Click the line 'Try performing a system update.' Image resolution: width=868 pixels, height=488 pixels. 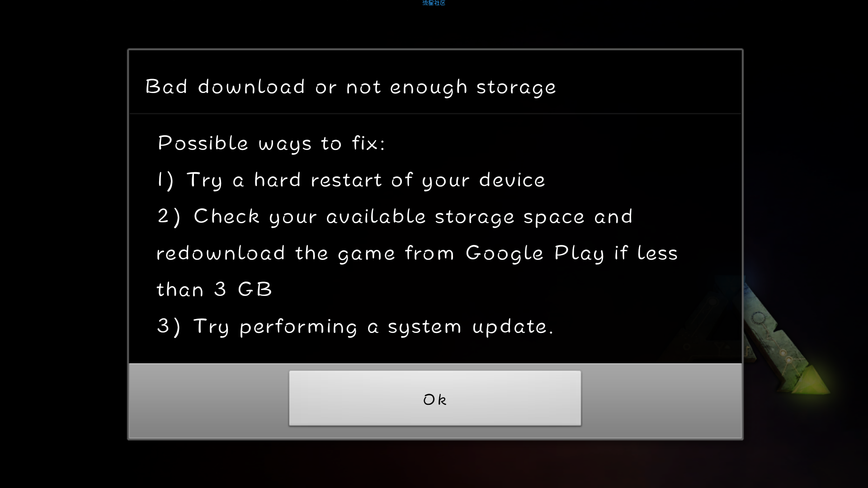coord(373,327)
